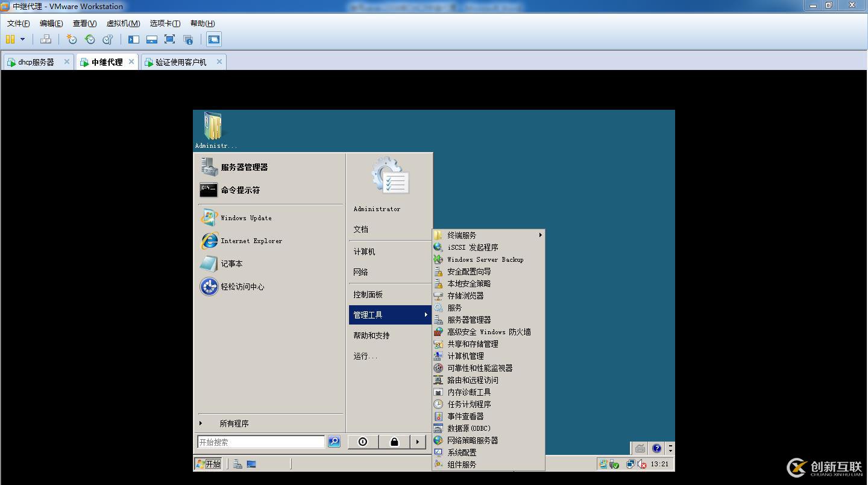The width and height of the screenshot is (868, 485).
Task: Click the full screen mode toolbar icon
Action: (x=170, y=39)
